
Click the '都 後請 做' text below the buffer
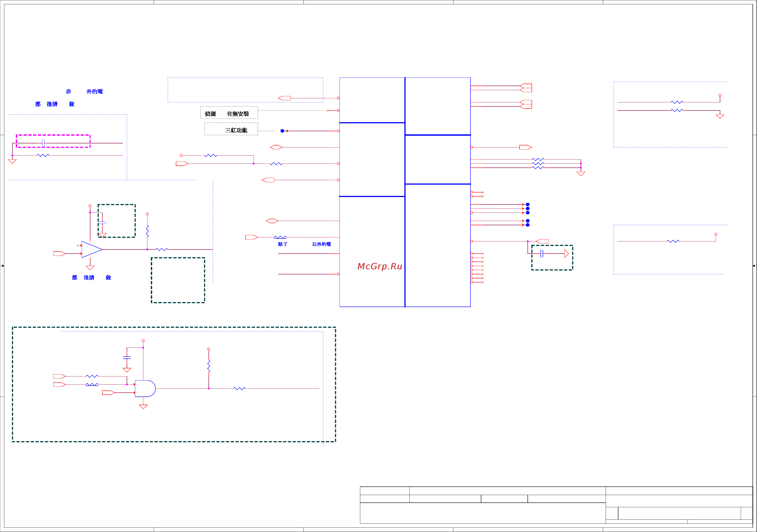tap(91, 277)
